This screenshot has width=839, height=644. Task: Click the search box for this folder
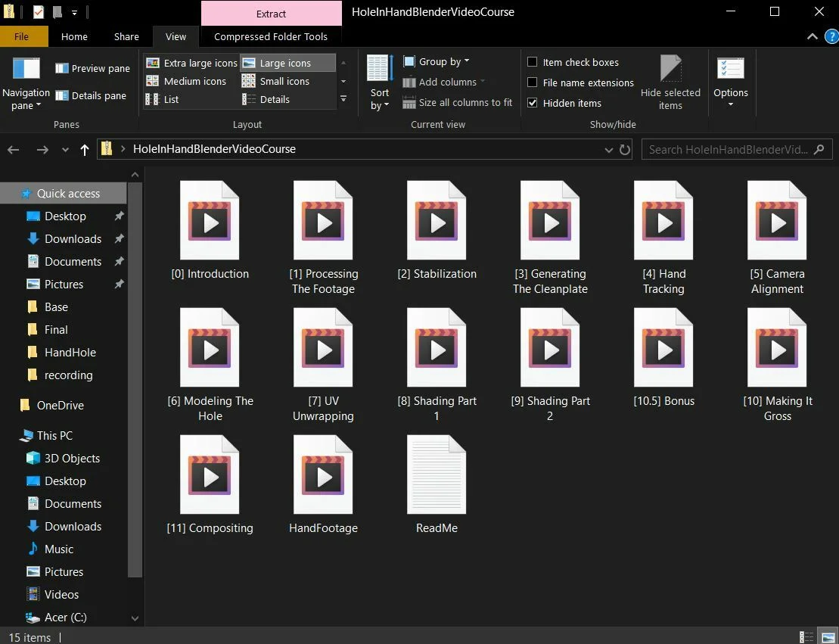(x=726, y=150)
